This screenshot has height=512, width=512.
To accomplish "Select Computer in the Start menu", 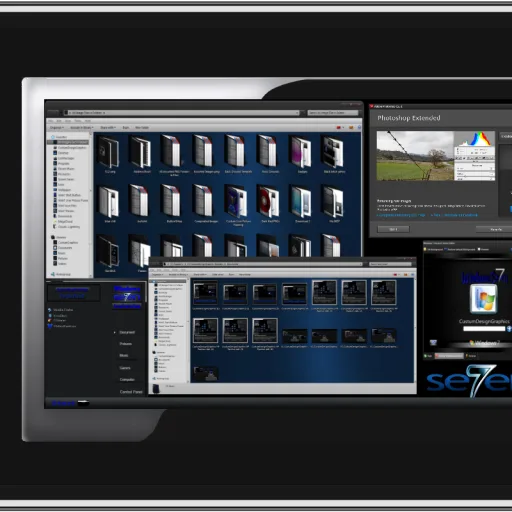I will click(127, 380).
